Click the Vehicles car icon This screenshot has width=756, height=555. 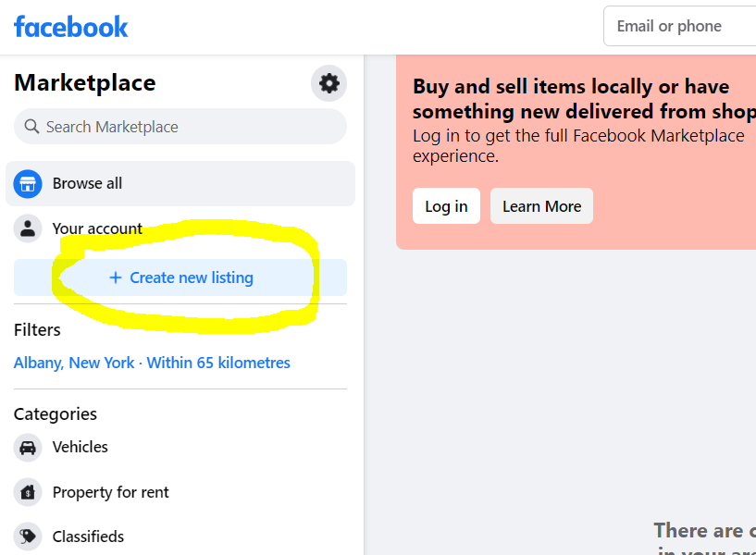click(28, 448)
